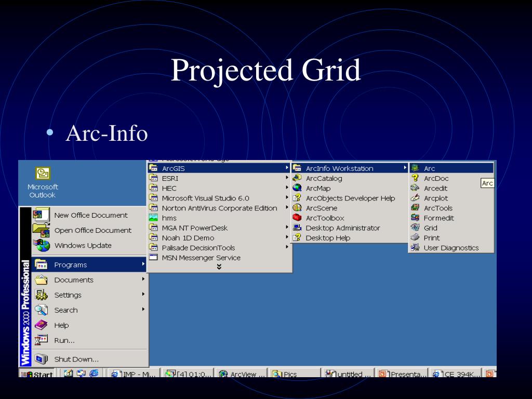Switch to the Pics taskbar button
This screenshot has height=399, width=532.
[x=295, y=373]
